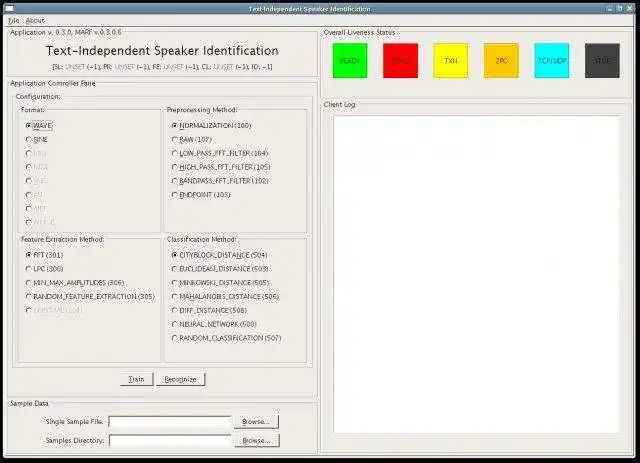Browse for the samples directory

point(256,441)
